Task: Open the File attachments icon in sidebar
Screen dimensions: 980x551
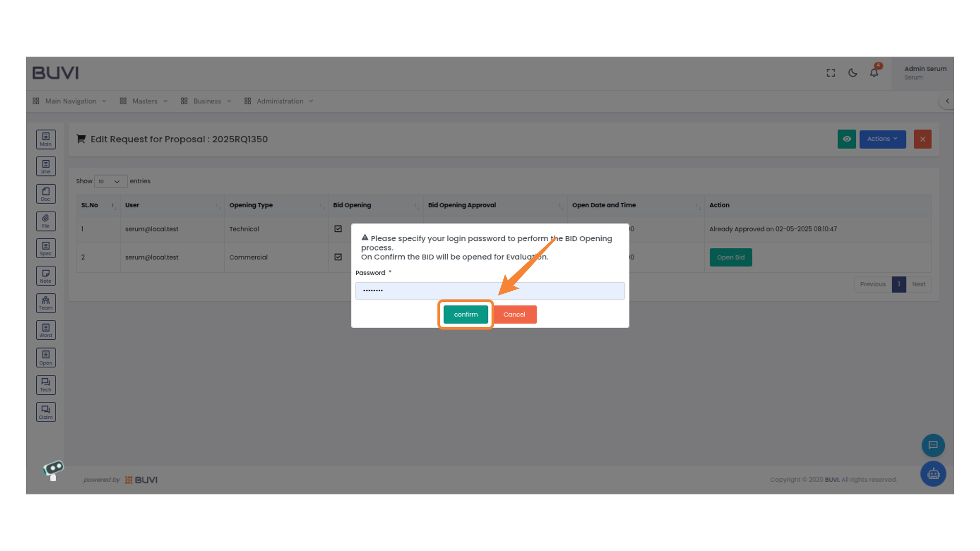Action: pyautogui.click(x=46, y=221)
